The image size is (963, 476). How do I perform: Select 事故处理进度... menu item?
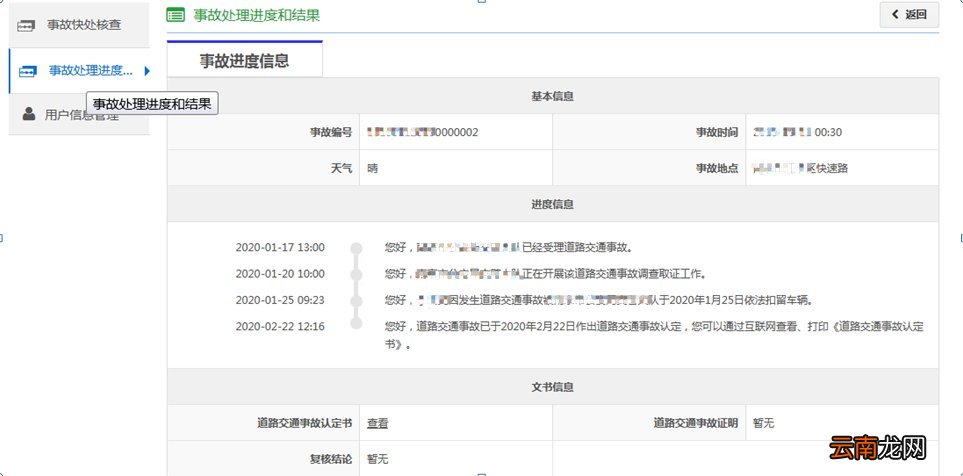[79, 71]
